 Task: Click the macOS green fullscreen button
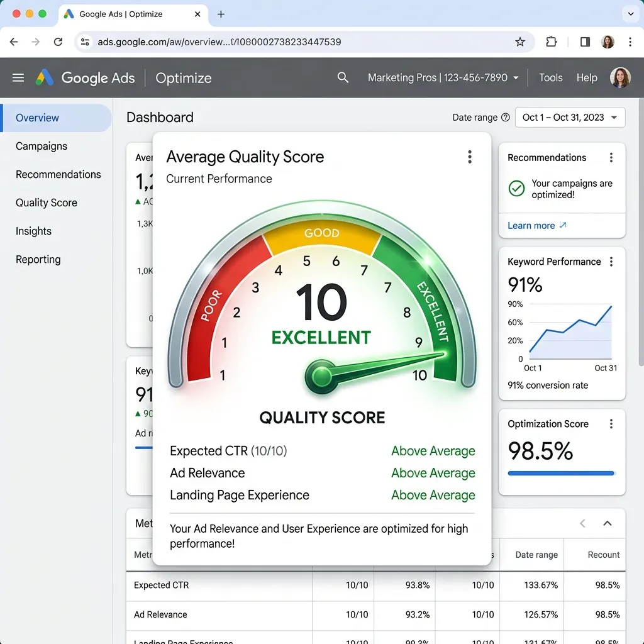click(42, 14)
